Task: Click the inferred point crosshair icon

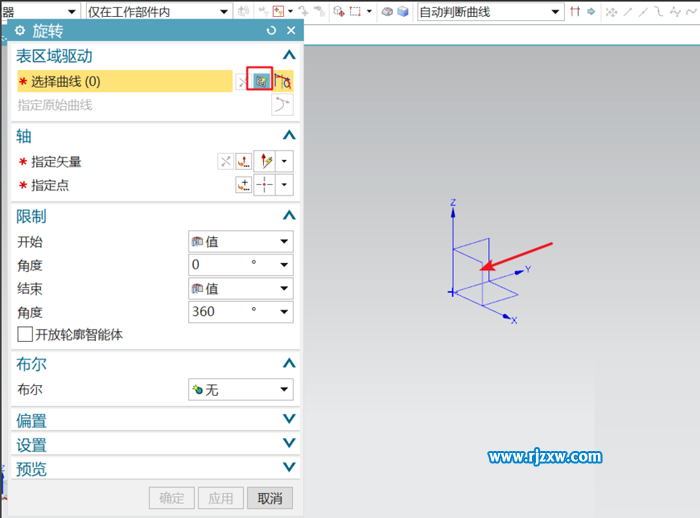Action: (x=264, y=184)
